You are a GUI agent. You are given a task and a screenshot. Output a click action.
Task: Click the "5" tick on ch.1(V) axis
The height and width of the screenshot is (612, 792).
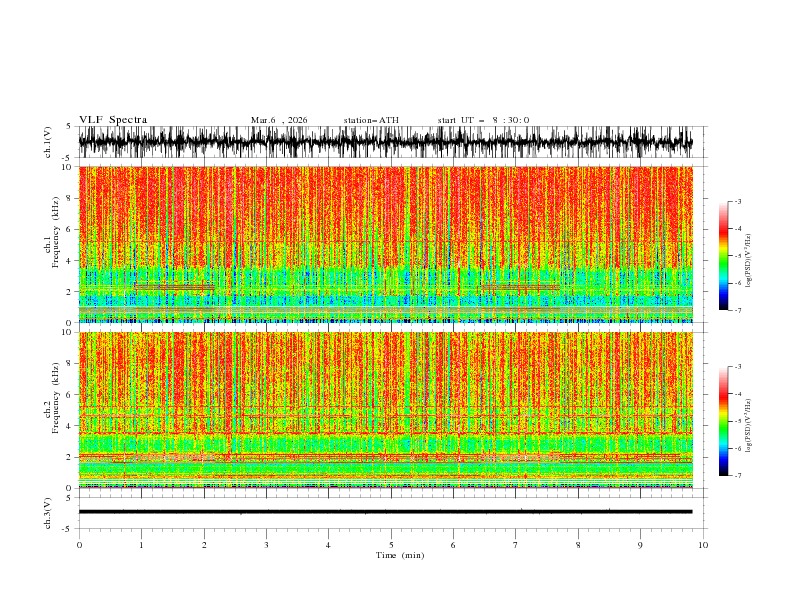[69, 126]
